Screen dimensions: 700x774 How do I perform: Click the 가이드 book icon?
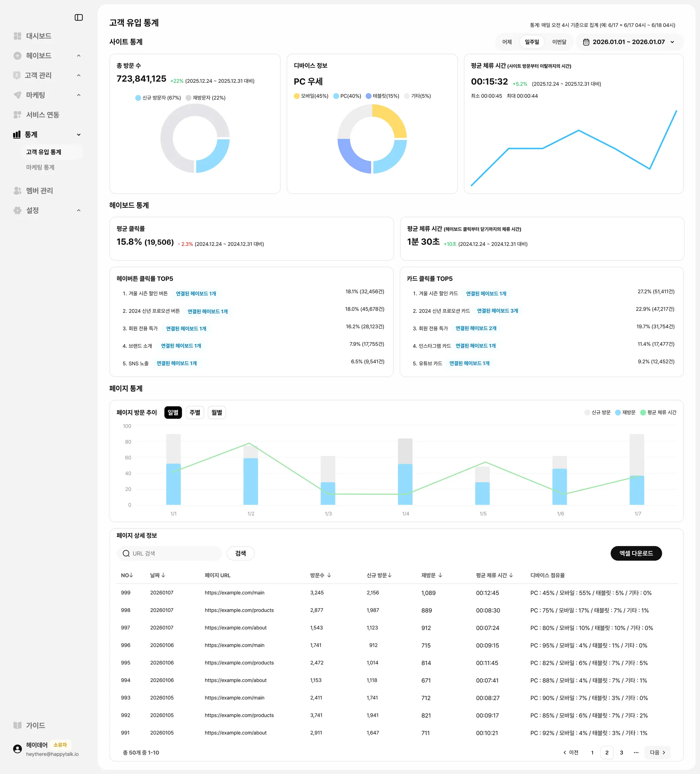point(17,725)
